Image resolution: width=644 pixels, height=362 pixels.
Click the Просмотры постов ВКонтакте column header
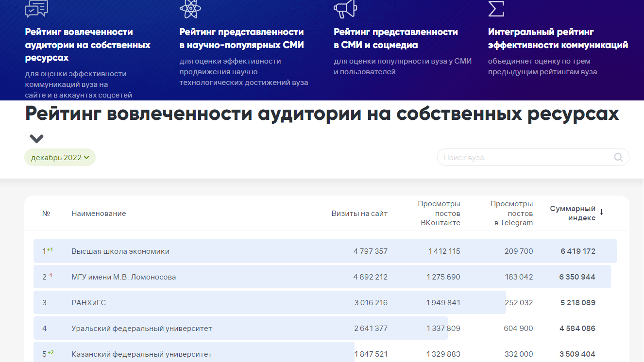[439, 214]
